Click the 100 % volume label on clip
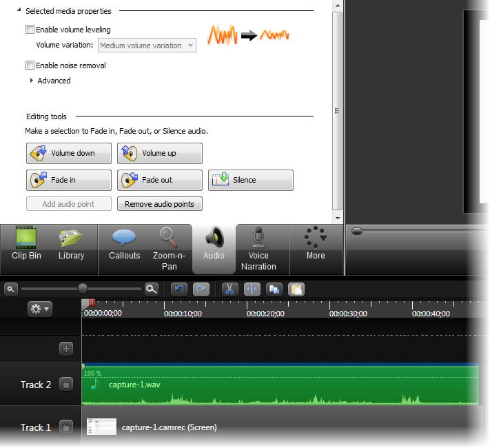This screenshot has width=490, height=448. coord(92,374)
